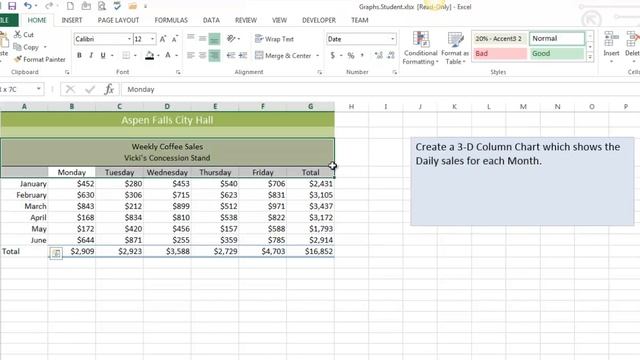
Task: Open the Font name Calibri dropdown
Action: [129, 39]
